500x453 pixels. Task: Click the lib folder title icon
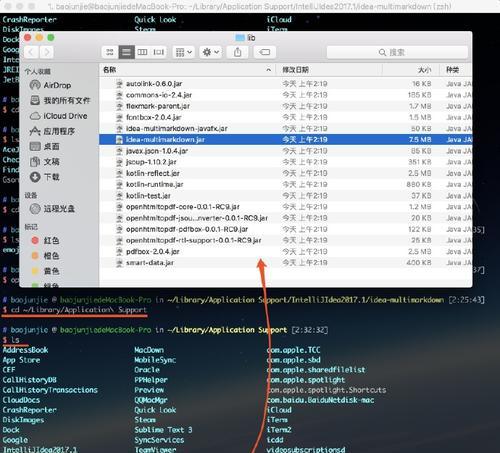(240, 38)
